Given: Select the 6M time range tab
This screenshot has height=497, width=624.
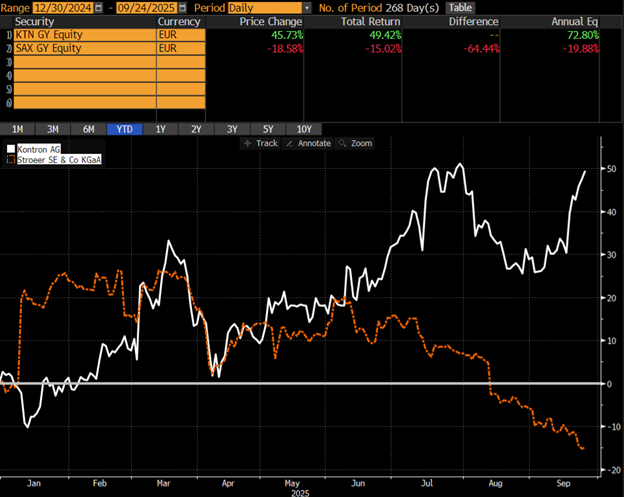Looking at the screenshot, I should (88, 129).
